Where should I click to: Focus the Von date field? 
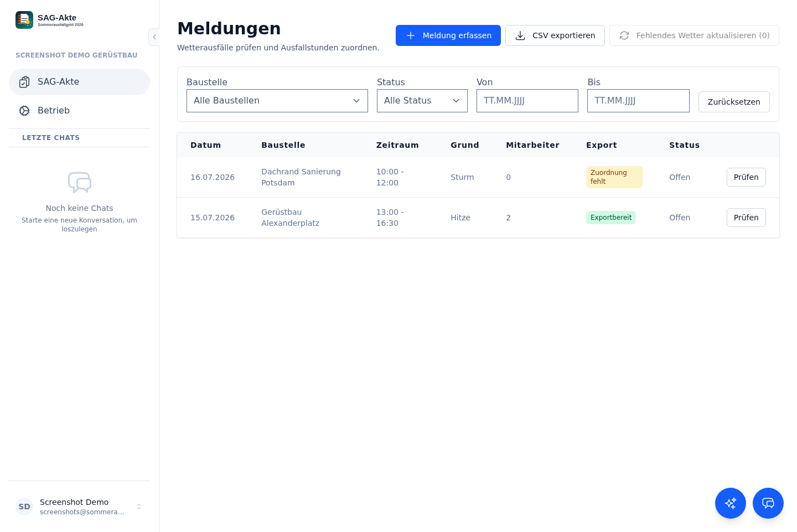point(527,101)
